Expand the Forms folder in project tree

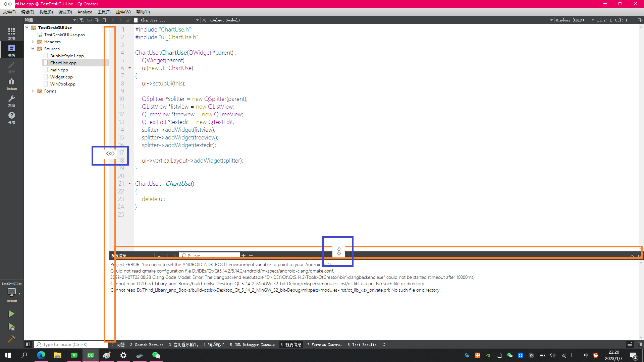click(33, 91)
